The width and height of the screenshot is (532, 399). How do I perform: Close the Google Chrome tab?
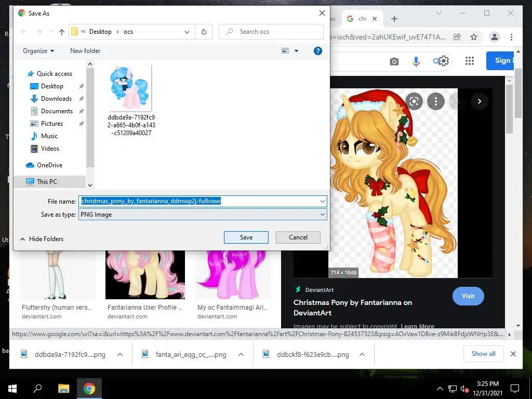[x=375, y=19]
